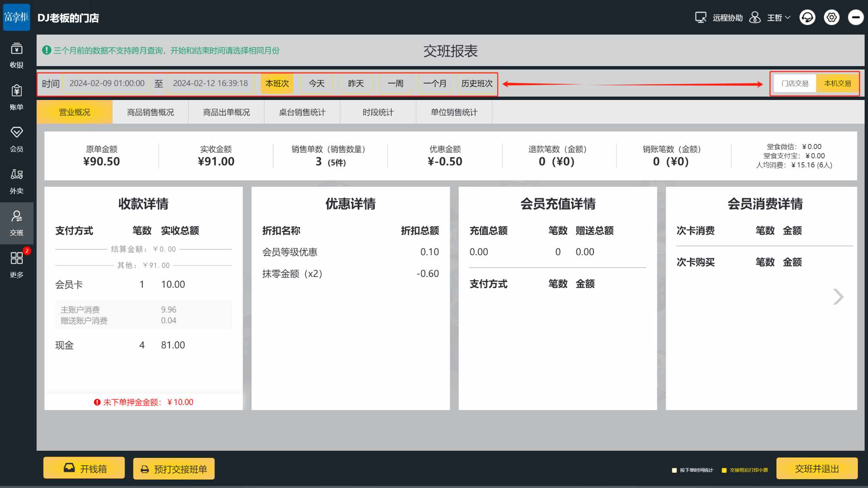The image size is (868, 488).
Task: Click the 次卡购买 row heading
Action: pyautogui.click(x=696, y=262)
